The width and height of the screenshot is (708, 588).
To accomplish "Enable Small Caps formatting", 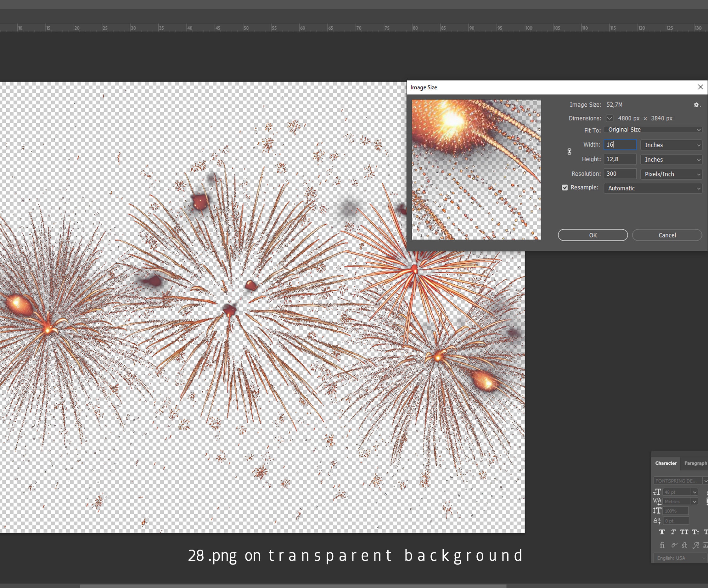I will (x=695, y=532).
